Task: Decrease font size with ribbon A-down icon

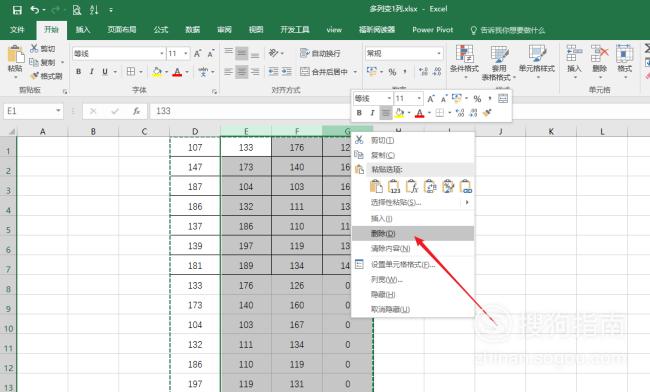Action: point(211,53)
